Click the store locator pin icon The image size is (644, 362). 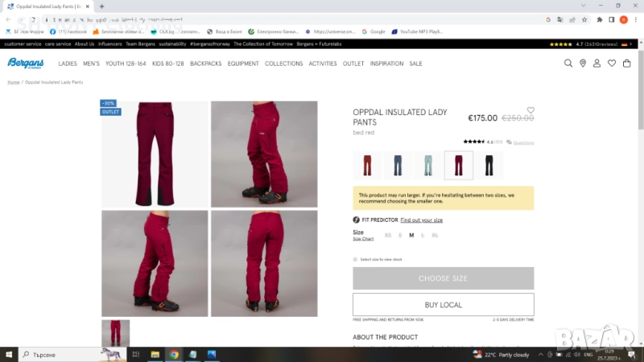[583, 64]
